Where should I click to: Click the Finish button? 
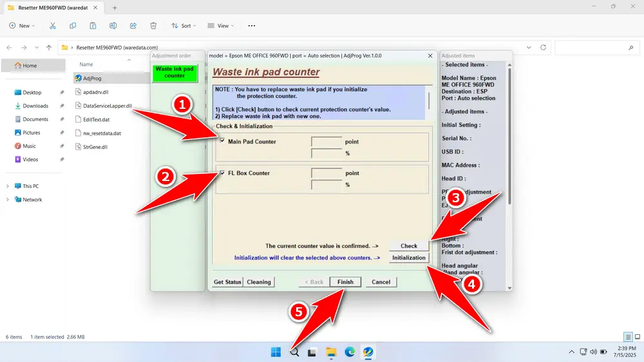(345, 281)
